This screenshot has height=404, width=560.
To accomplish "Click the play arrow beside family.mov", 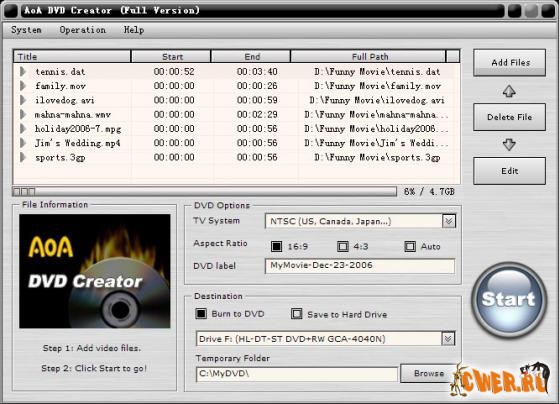I will point(23,86).
